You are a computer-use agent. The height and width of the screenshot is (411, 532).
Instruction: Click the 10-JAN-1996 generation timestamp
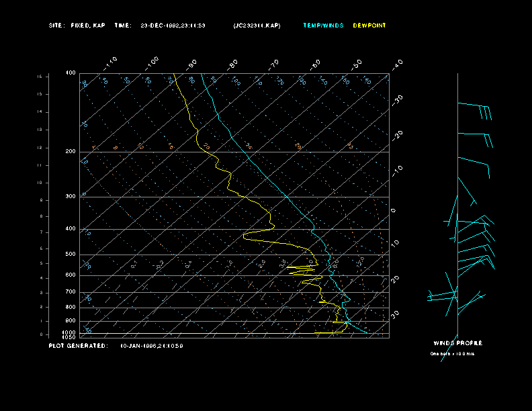click(152, 346)
